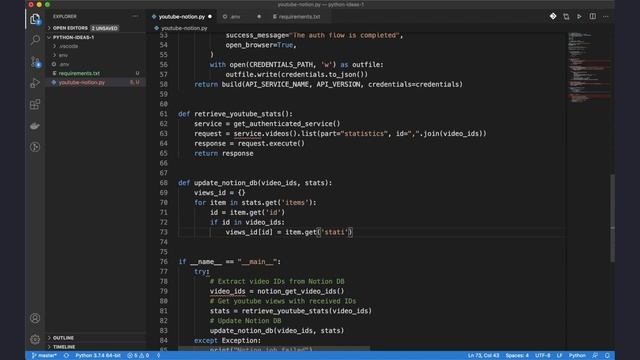Expand the Open Editors section
This screenshot has width=640, height=360.
pos(70,28)
